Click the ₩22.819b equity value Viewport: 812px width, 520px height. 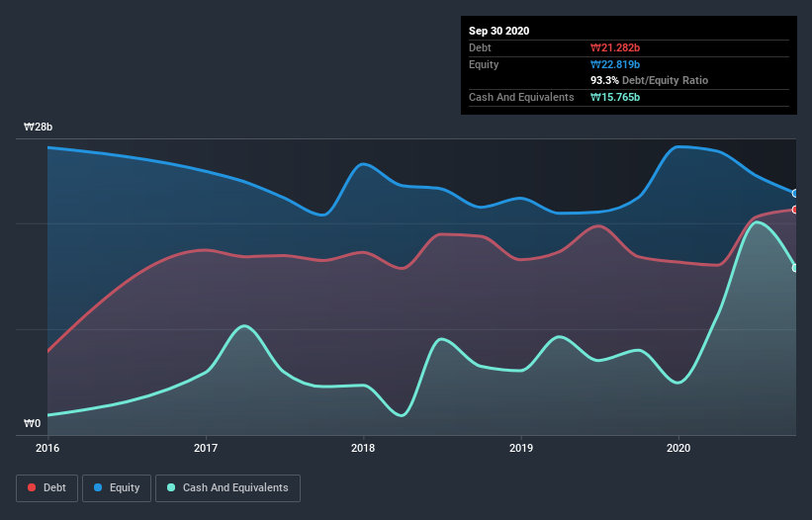615,64
